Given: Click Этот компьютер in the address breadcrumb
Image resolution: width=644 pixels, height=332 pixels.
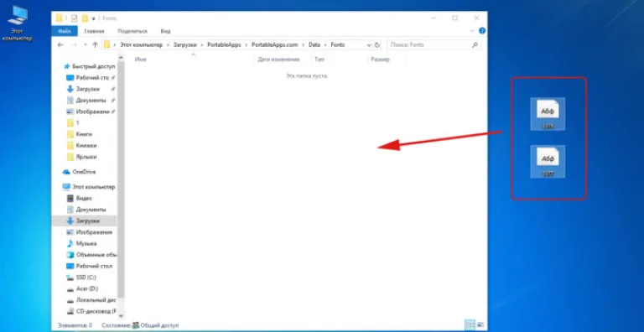Looking at the screenshot, I should 141,44.
